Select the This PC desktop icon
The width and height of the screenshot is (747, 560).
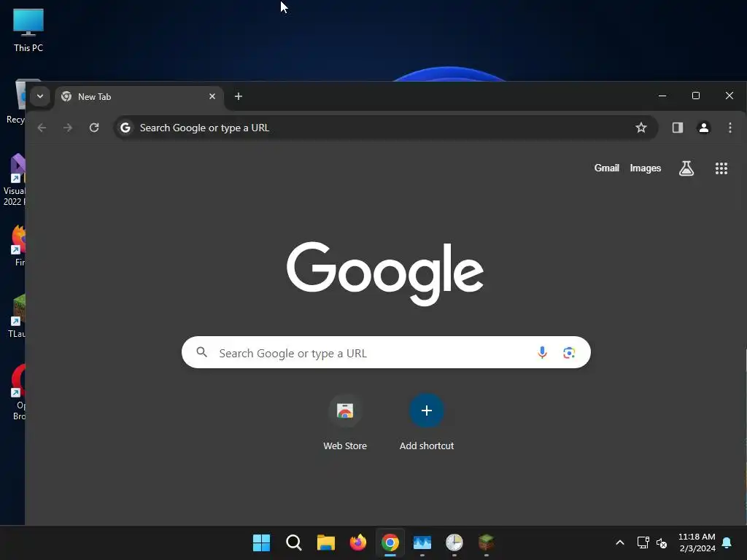tap(28, 31)
